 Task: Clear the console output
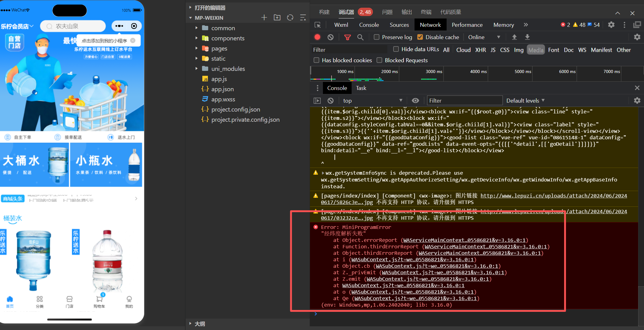pos(330,101)
